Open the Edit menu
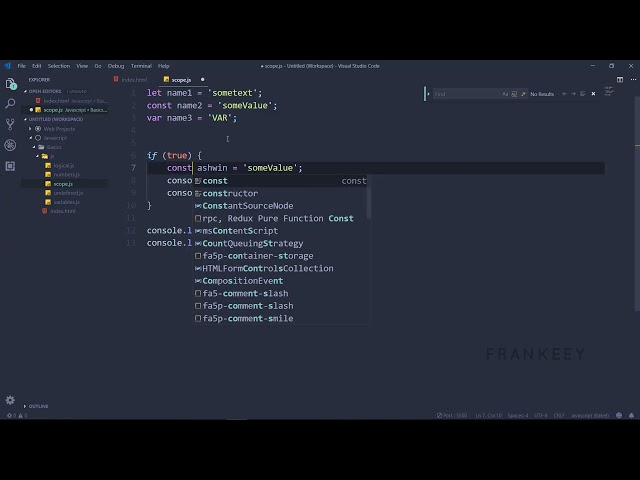The width and height of the screenshot is (640, 480). pyautogui.click(x=37, y=66)
